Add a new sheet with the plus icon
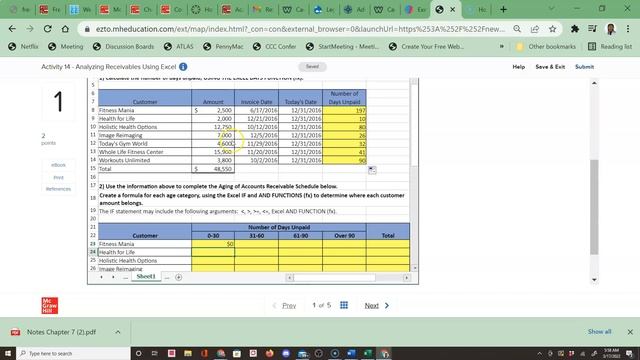This screenshot has height=360, width=640. coord(178,277)
